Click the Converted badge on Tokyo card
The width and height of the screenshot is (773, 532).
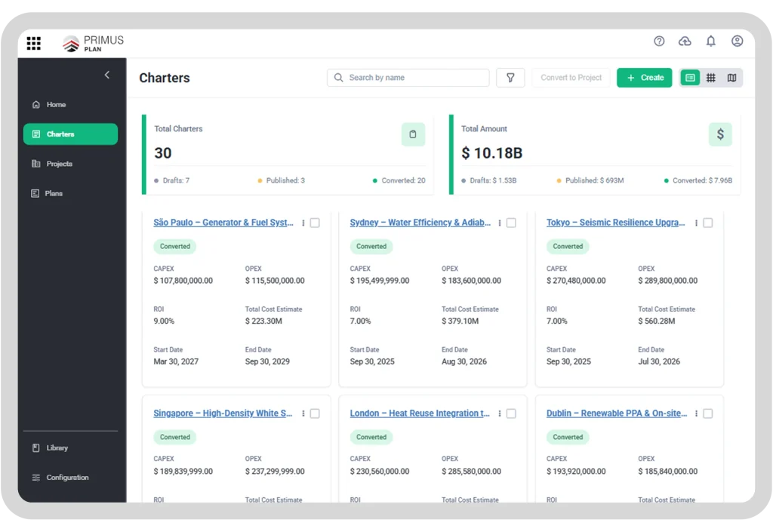tap(568, 246)
